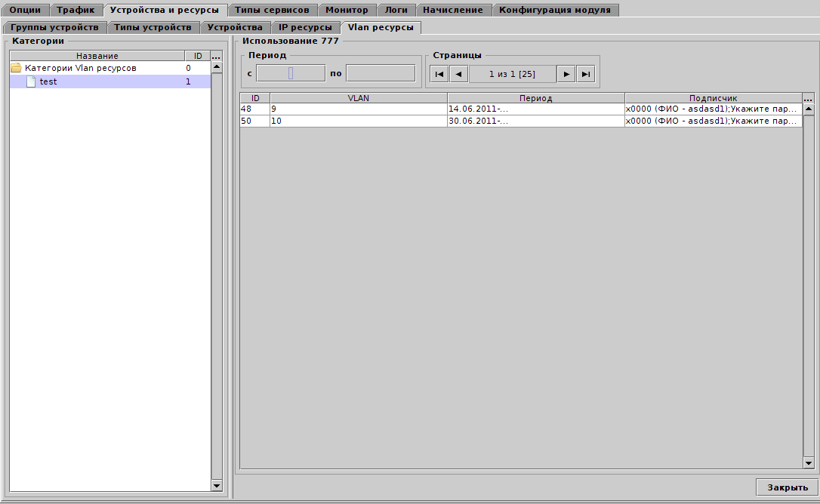
Task: Go to first page of results
Action: click(x=439, y=74)
